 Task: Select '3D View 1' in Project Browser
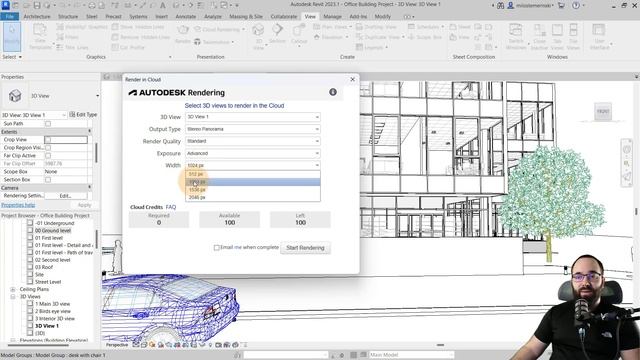[x=47, y=326]
